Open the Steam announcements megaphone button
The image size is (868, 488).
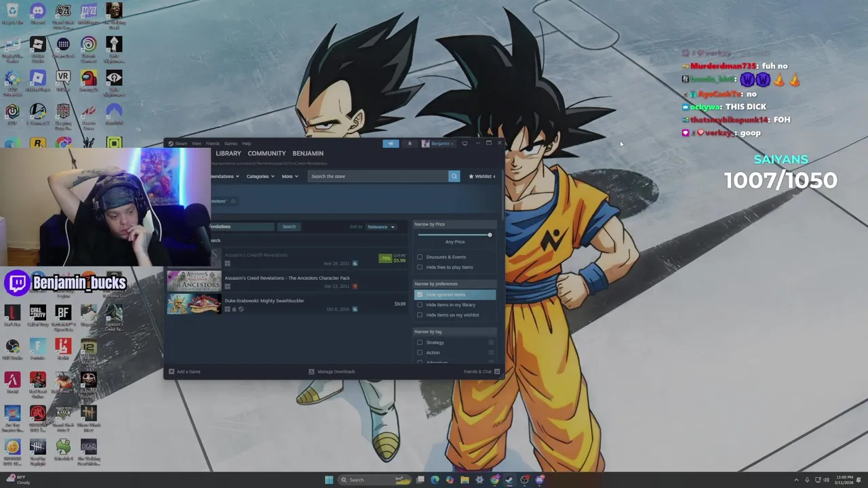point(391,143)
